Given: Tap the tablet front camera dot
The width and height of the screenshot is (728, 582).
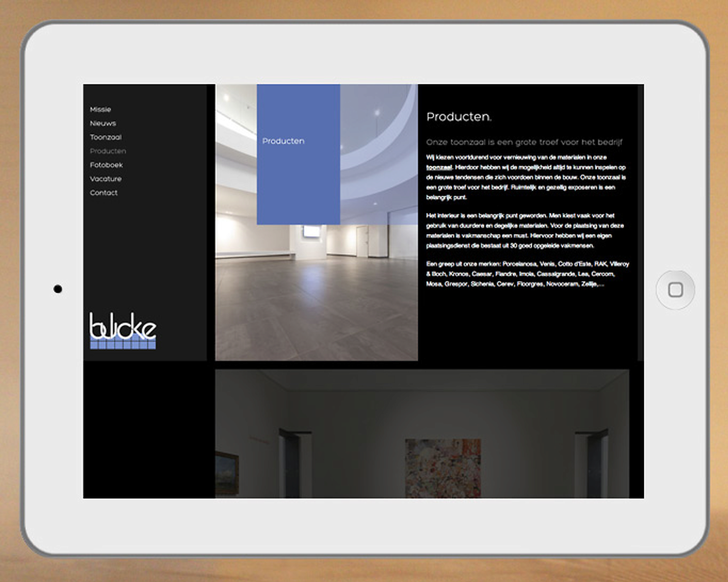Looking at the screenshot, I should (x=58, y=289).
